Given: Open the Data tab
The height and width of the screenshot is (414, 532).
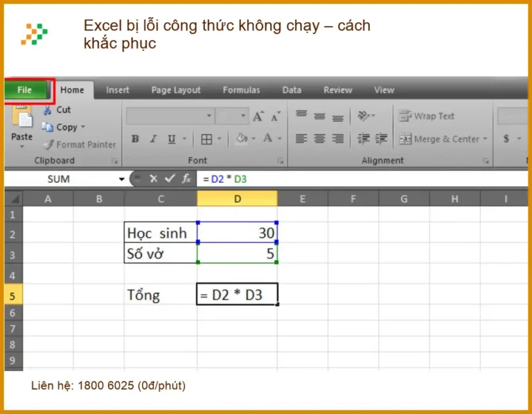Looking at the screenshot, I should click(292, 90).
